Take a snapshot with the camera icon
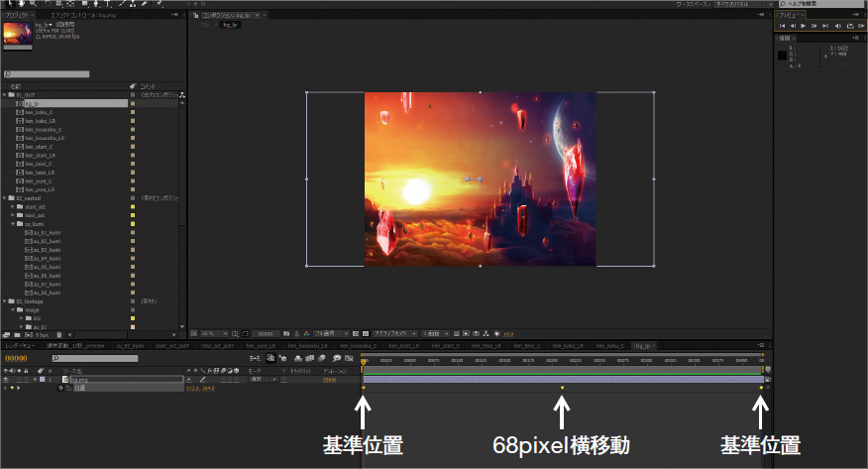 coord(286,334)
